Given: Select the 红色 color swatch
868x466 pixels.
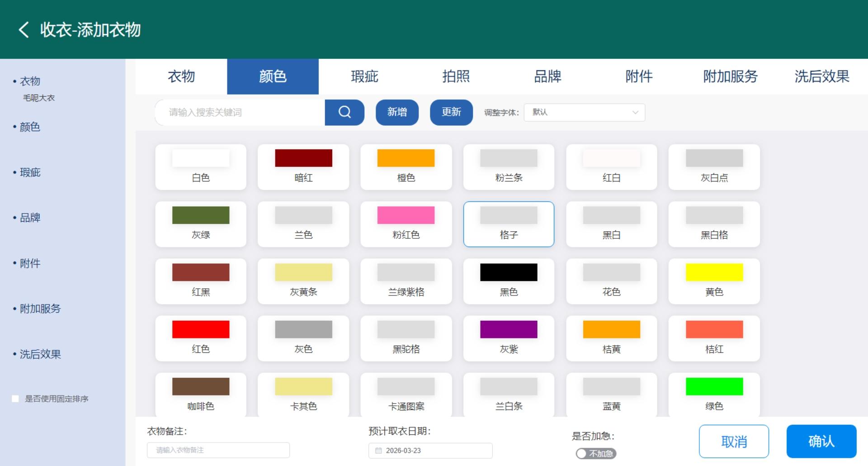Looking at the screenshot, I should tap(201, 338).
